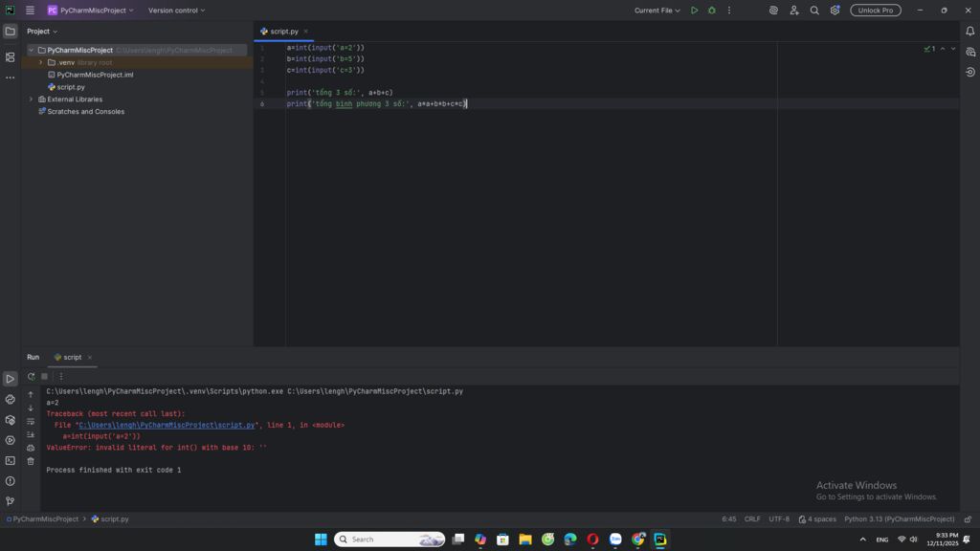This screenshot has height=551, width=980.
Task: Go to previous highlighted problem arrow
Action: (943, 49)
